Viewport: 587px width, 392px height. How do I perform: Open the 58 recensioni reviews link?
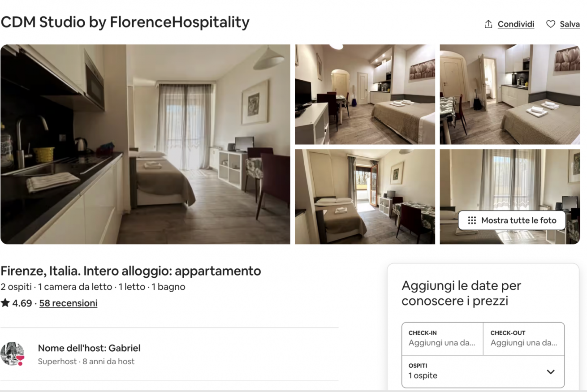[x=68, y=303]
